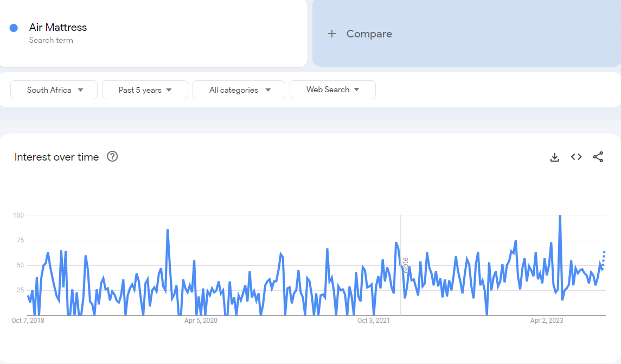
Task: Open the embed code icon
Action: [x=576, y=157]
